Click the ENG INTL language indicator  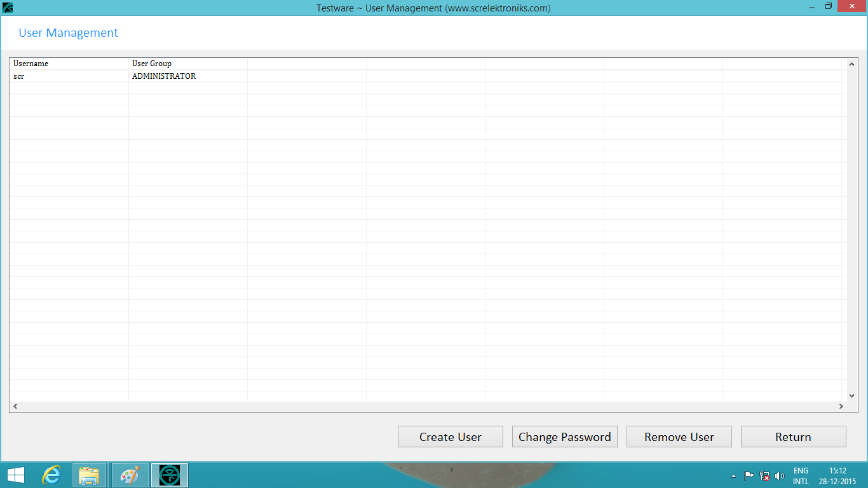(x=801, y=476)
